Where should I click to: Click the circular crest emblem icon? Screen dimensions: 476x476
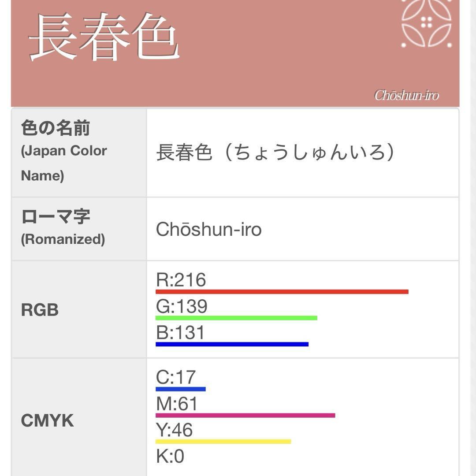tap(426, 23)
